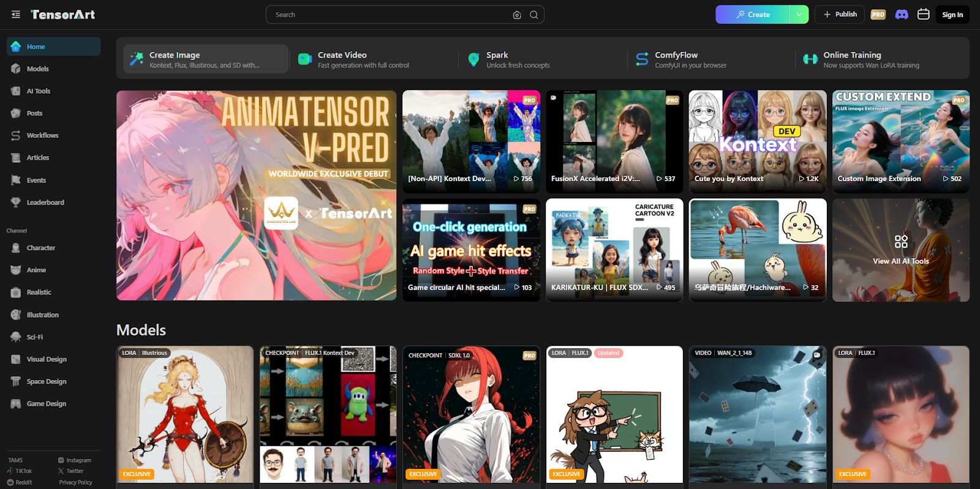The image size is (980, 489).
Task: Open Articles in the sidebar
Action: pyautogui.click(x=54, y=158)
